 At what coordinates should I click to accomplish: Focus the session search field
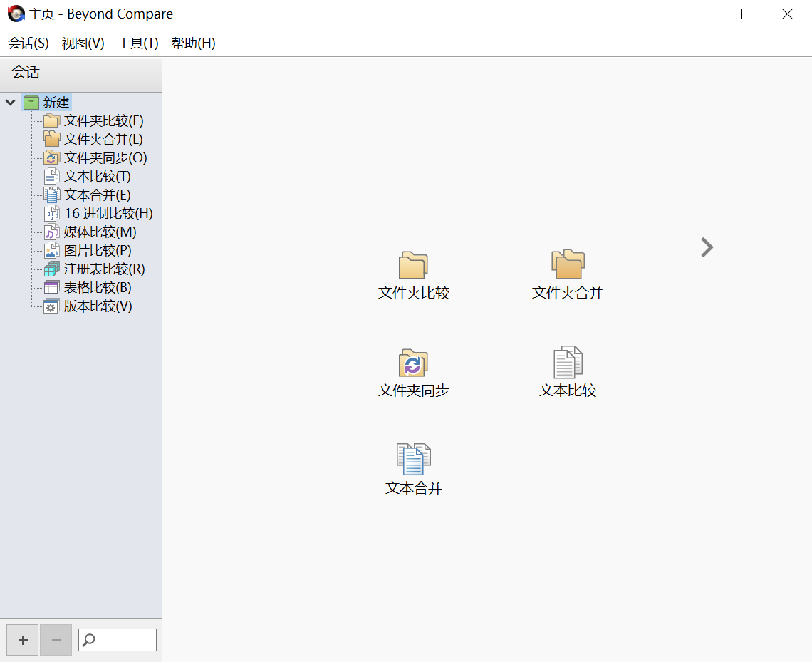[118, 640]
